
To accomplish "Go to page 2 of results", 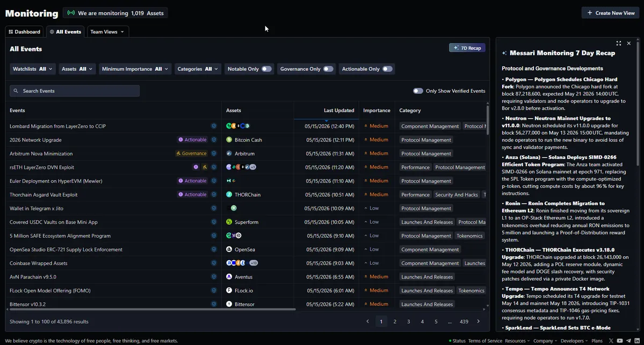I will tap(395, 321).
